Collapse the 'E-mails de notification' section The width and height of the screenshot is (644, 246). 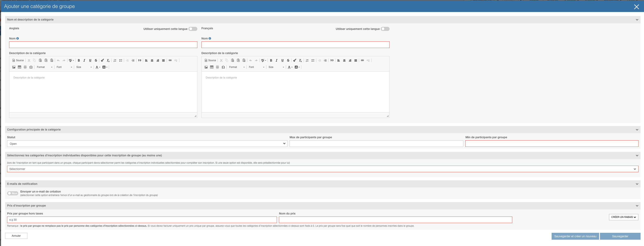click(x=637, y=184)
